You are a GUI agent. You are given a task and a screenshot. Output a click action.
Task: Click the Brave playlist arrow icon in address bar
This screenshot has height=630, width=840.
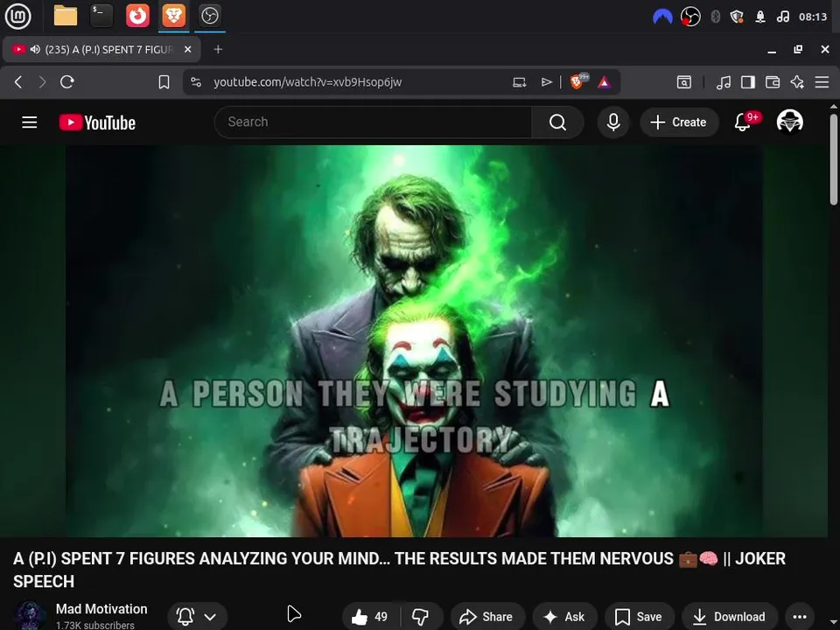pos(546,82)
